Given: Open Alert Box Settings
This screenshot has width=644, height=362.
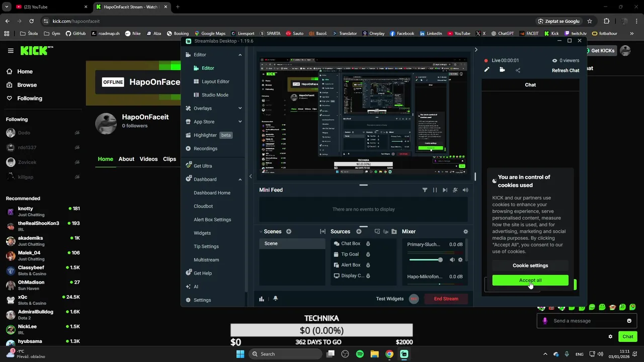Looking at the screenshot, I should point(212,220).
